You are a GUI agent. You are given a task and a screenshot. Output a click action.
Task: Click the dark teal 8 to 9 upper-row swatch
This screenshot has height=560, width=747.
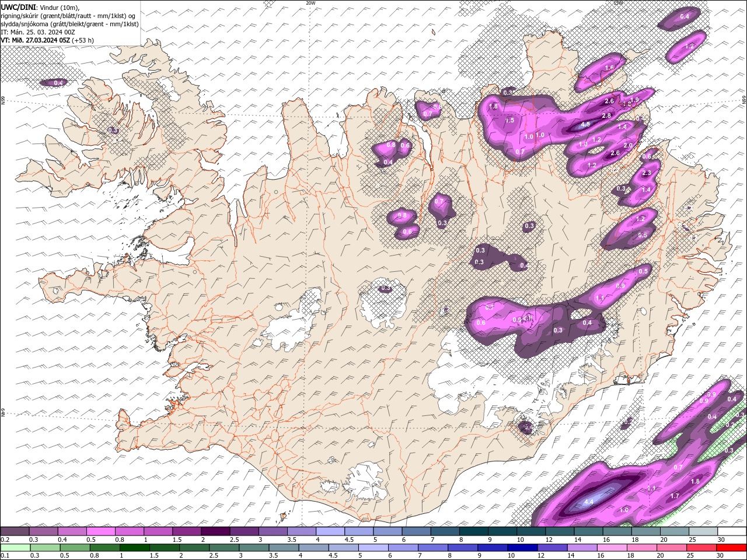(x=473, y=531)
